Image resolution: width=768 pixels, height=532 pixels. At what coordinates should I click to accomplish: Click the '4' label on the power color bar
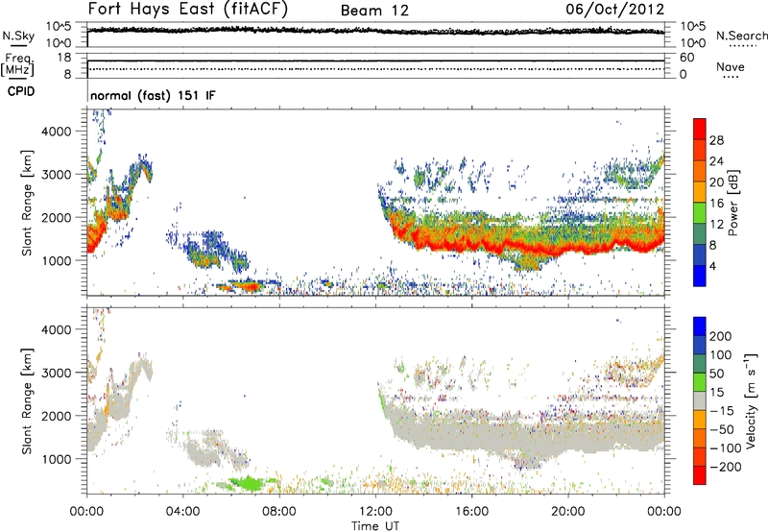pyautogui.click(x=713, y=266)
